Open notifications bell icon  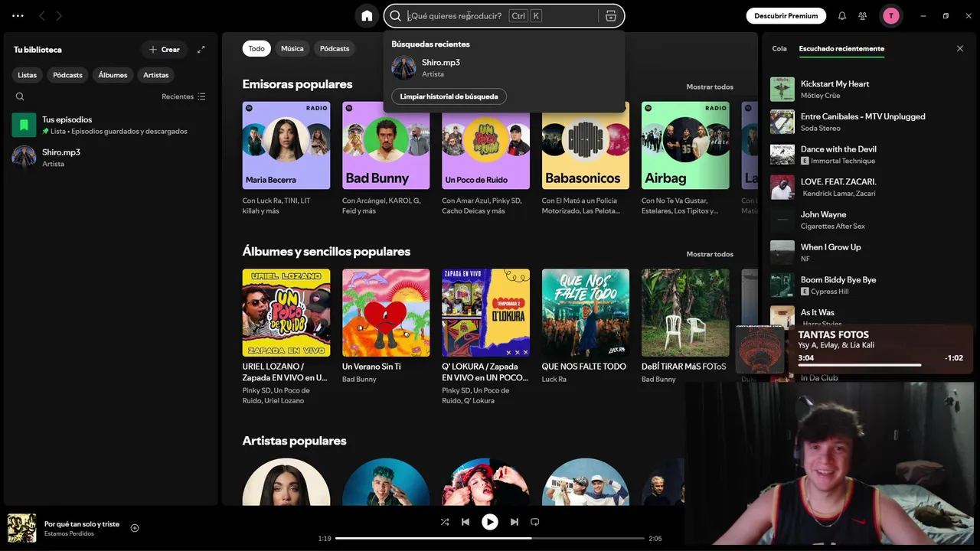(x=842, y=15)
